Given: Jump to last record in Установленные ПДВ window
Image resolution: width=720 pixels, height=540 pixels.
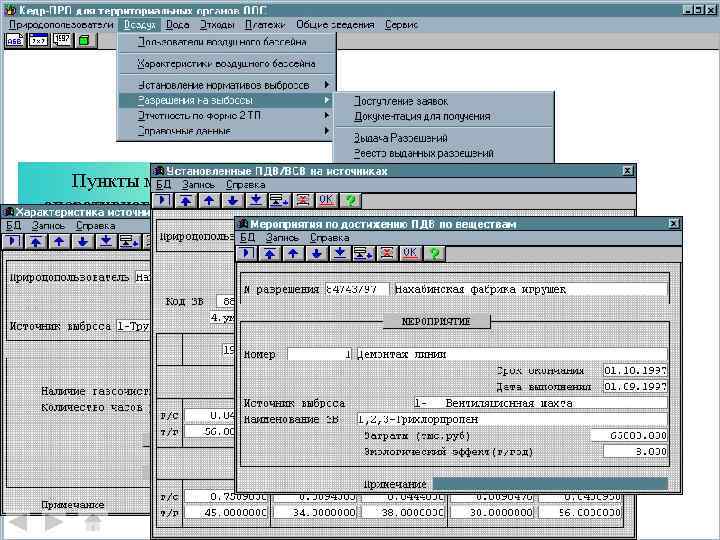Looking at the screenshot, I should point(256,200).
